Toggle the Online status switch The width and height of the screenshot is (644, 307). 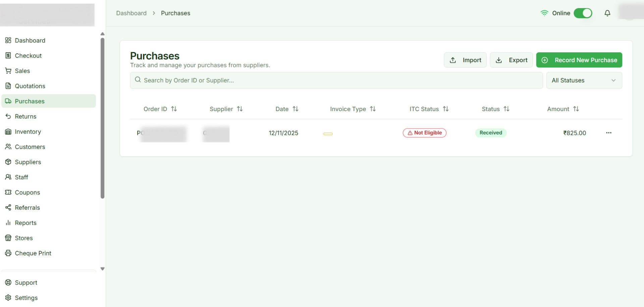583,13
